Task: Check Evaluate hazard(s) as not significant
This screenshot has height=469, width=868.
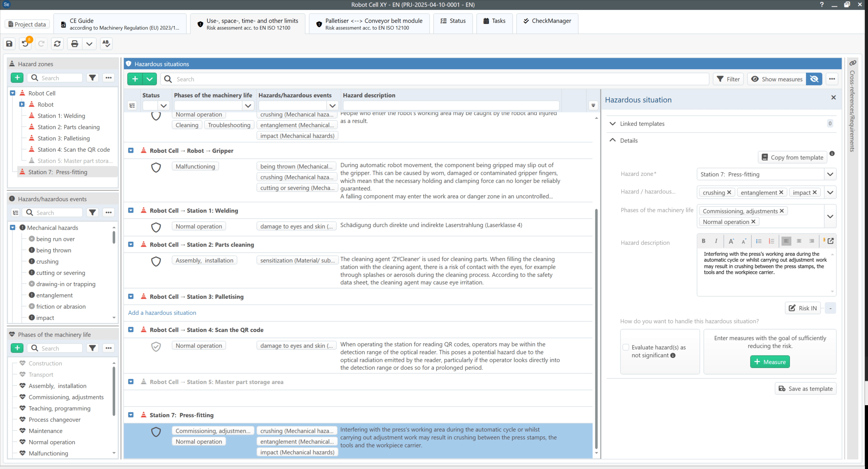Action: (626, 347)
